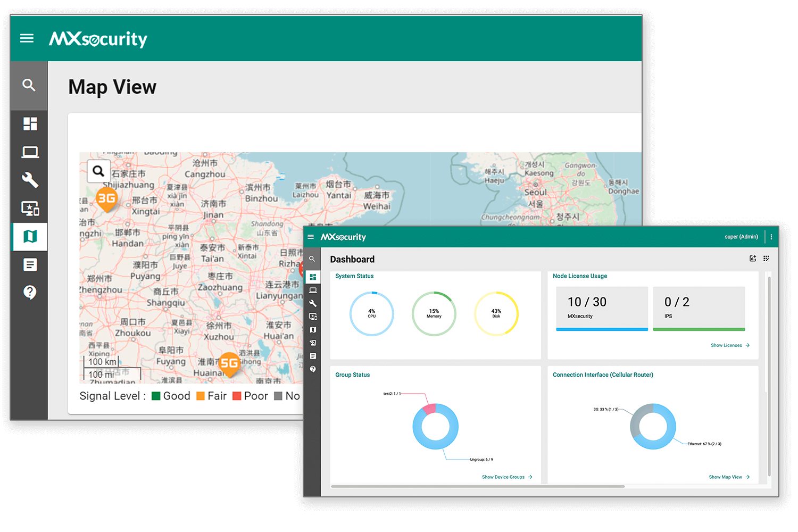Click the 3G signal marker on map
Screen dimensions: 798x532
tap(106, 199)
